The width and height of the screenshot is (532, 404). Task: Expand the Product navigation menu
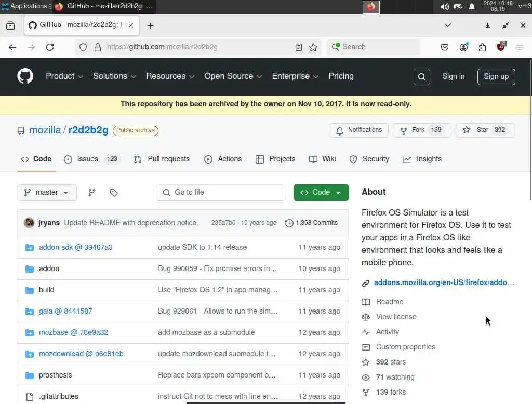pyautogui.click(x=64, y=76)
